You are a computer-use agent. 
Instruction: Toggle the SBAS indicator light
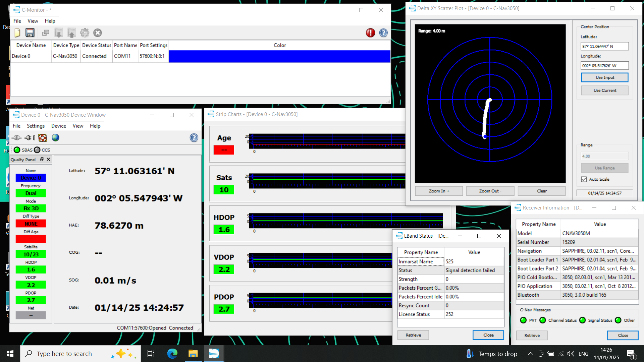coord(17,150)
